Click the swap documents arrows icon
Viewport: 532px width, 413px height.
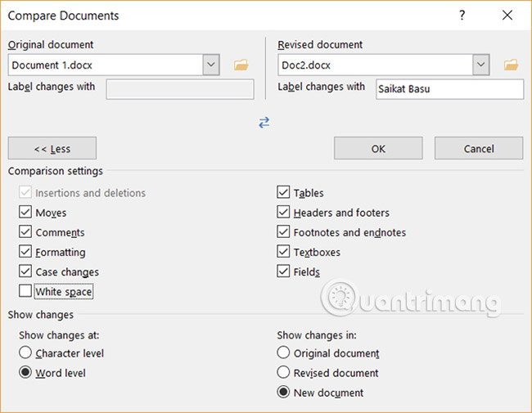pos(264,122)
